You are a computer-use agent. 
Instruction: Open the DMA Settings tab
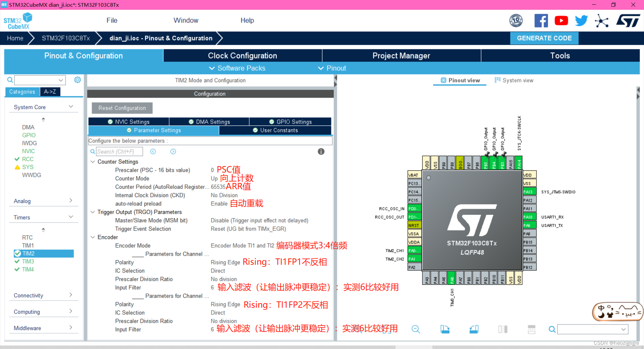point(209,122)
